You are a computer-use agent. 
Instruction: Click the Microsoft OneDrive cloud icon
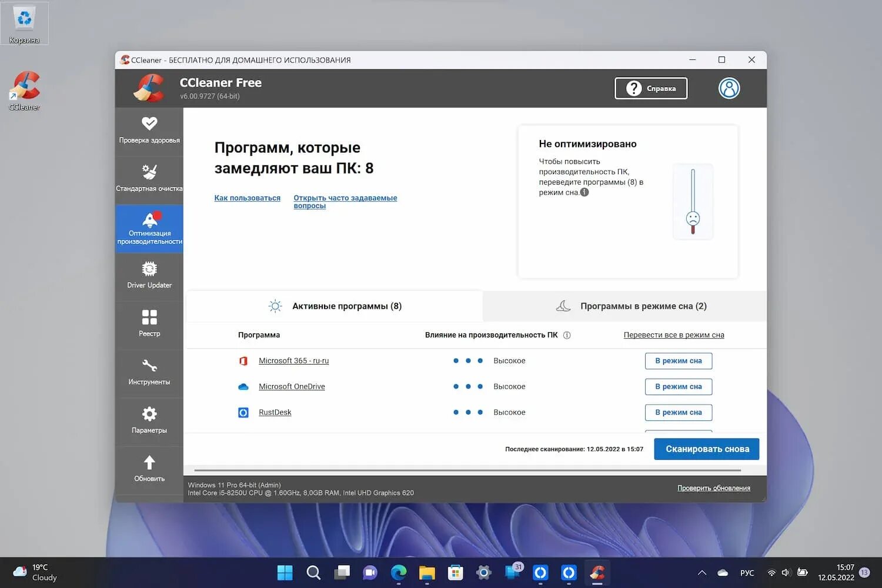click(x=243, y=387)
